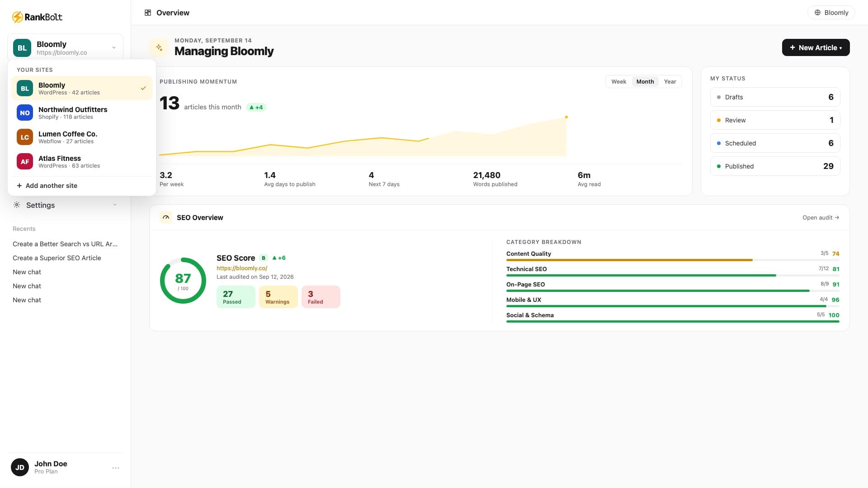Viewport: 868px width, 488px height.
Task: Select the Lumen Coffee Co. LC avatar
Action: [x=25, y=137]
